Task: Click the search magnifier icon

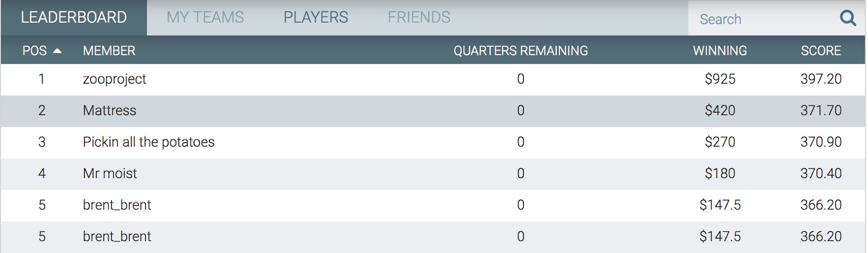Action: [847, 18]
